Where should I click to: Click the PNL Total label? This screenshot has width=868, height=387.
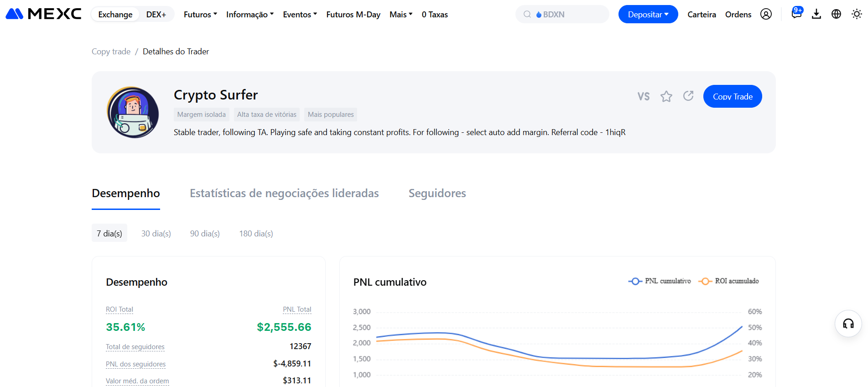pyautogui.click(x=297, y=309)
